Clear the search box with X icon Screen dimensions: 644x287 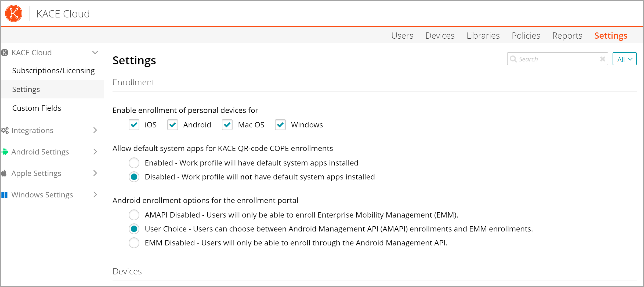603,59
